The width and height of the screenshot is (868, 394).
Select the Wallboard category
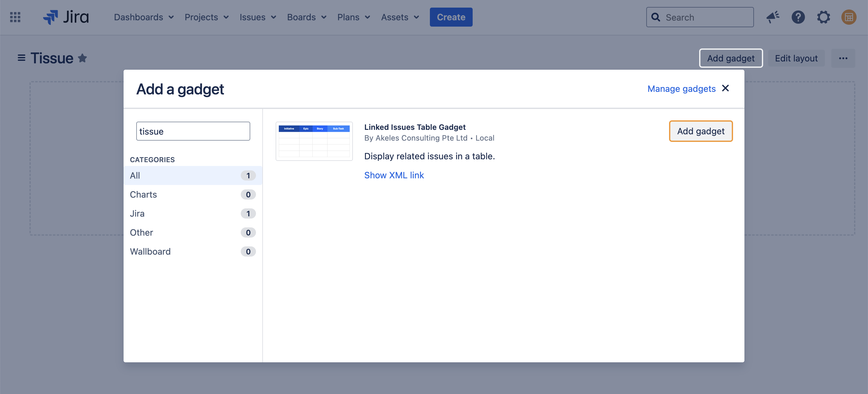click(192, 251)
